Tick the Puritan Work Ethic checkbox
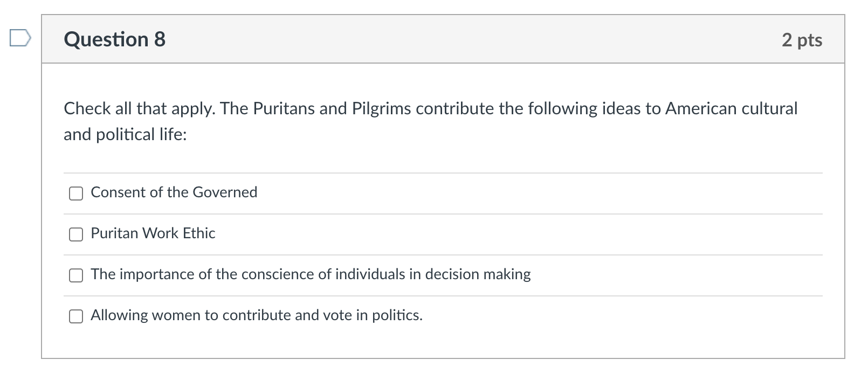Viewport: 868px width, 373px height. pos(76,234)
